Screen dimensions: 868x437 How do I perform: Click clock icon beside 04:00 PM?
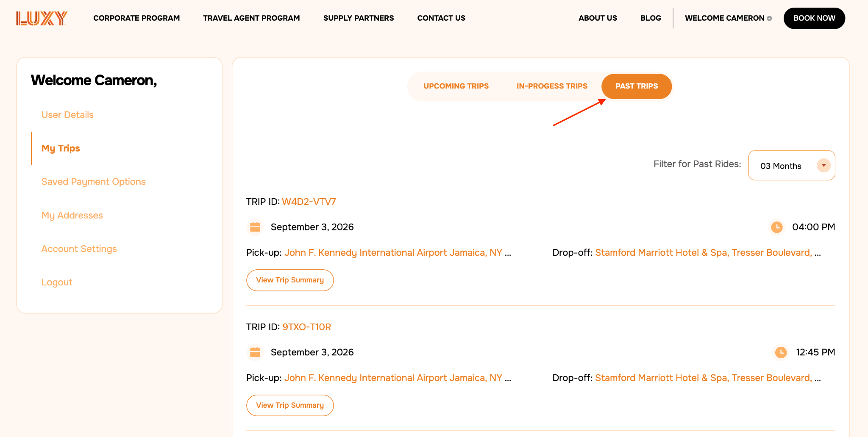(x=776, y=227)
